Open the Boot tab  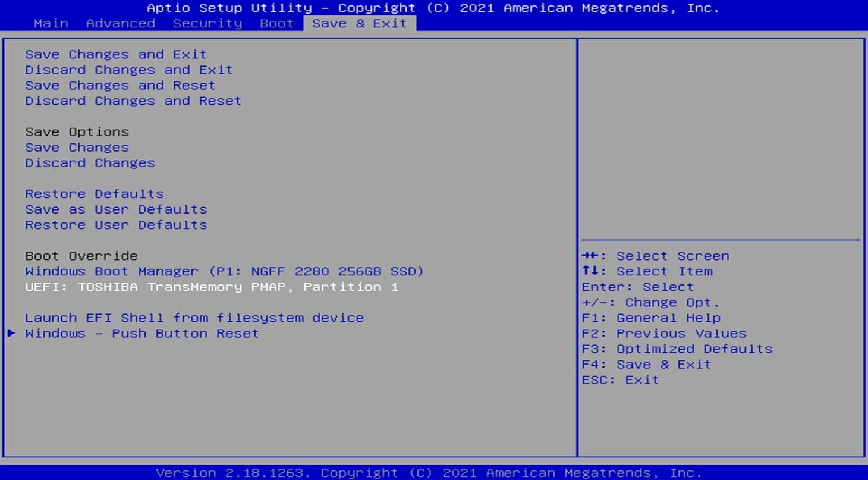(x=276, y=23)
